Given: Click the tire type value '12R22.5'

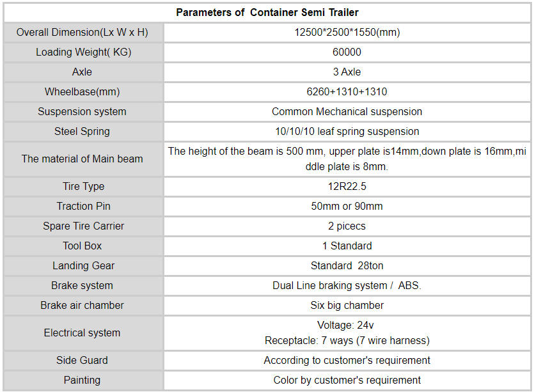Looking at the screenshot, I should pos(347,186).
